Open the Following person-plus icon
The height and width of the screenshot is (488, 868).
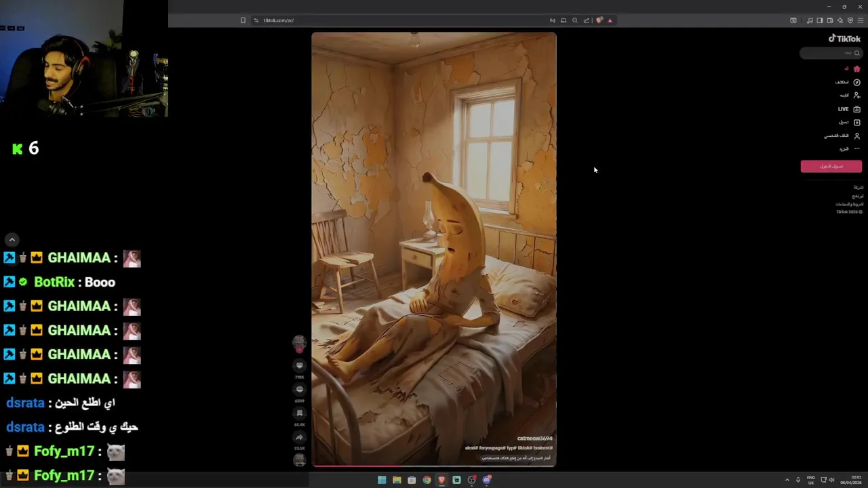coord(856,96)
